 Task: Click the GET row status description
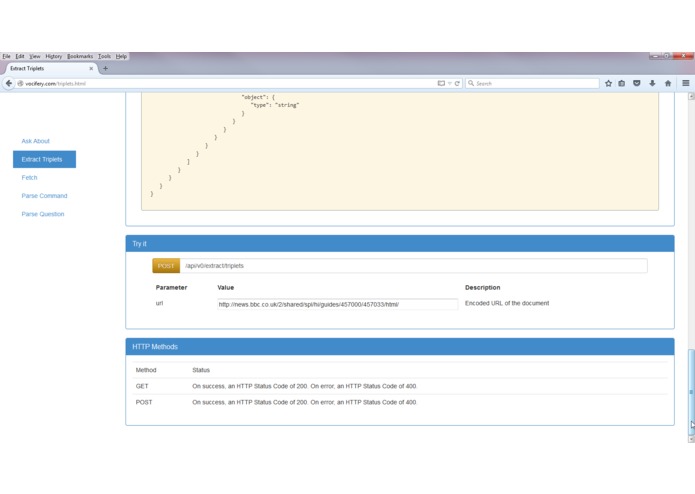click(305, 386)
